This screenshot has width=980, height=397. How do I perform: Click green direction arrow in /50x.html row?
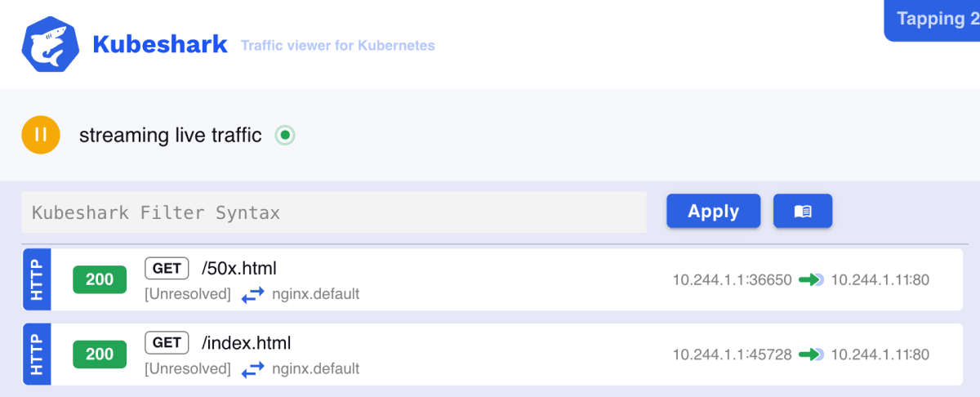click(x=812, y=280)
